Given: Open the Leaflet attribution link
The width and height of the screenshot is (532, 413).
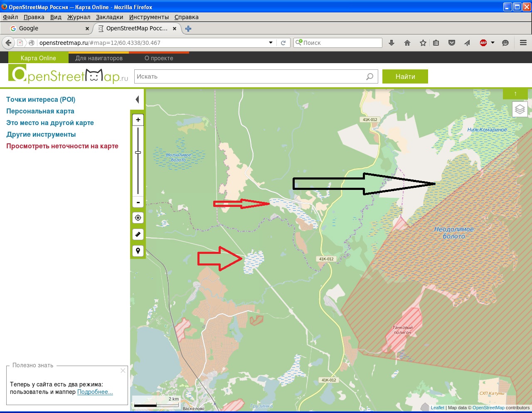Looking at the screenshot, I should [x=438, y=408].
